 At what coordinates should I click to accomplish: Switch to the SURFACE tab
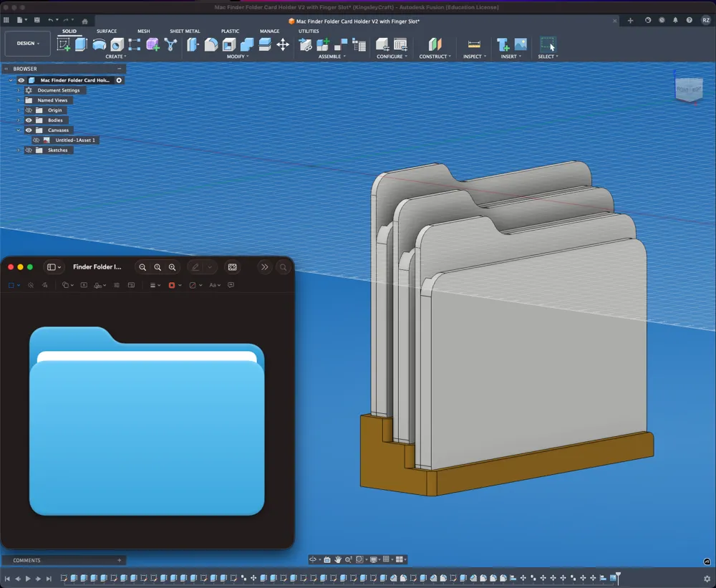click(107, 31)
